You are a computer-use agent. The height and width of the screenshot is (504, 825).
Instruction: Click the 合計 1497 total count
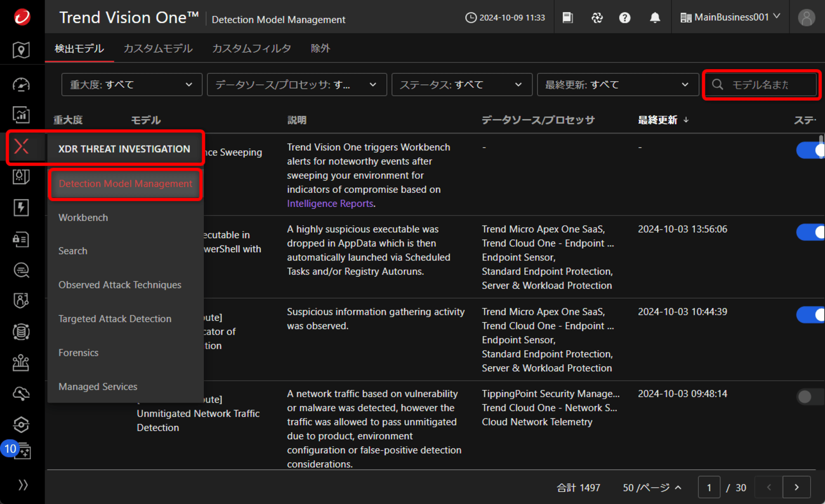579,488
